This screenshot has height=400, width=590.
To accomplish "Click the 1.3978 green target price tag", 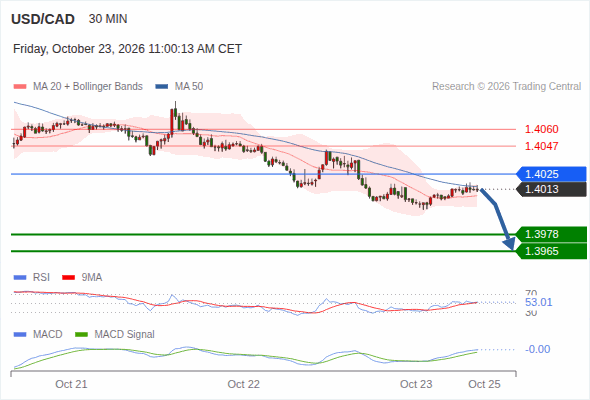I will coord(551,234).
